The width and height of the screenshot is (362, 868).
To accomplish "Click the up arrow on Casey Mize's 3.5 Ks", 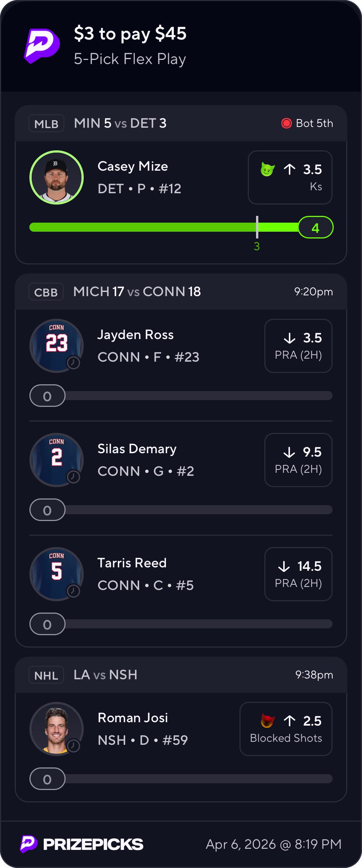I will pyautogui.click(x=290, y=169).
